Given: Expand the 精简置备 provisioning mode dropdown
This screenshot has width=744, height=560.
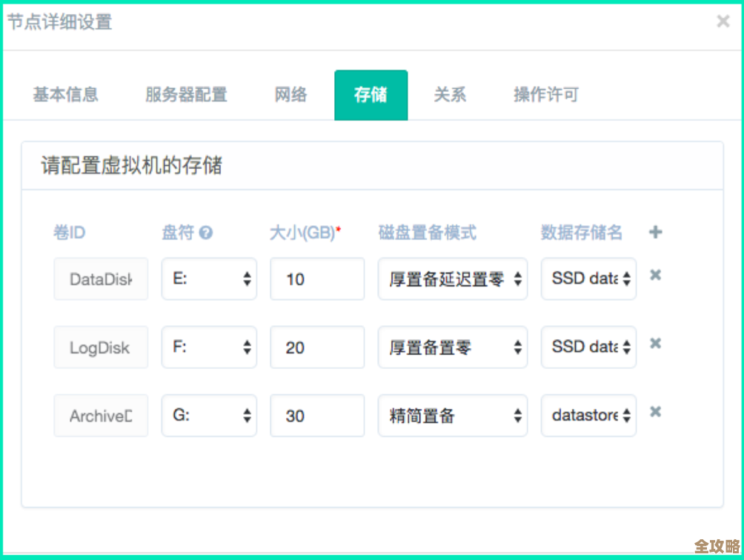Looking at the screenshot, I should [x=452, y=415].
